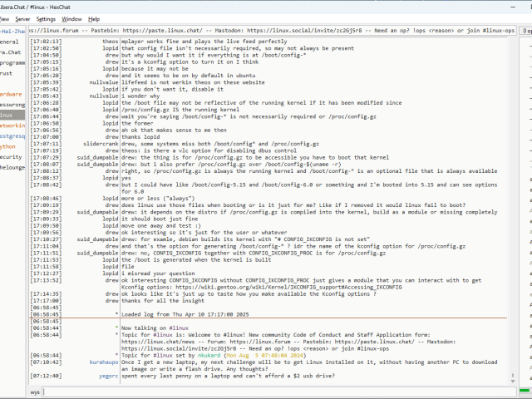
Task: Switch to the rust channel
Action: tap(7, 73)
